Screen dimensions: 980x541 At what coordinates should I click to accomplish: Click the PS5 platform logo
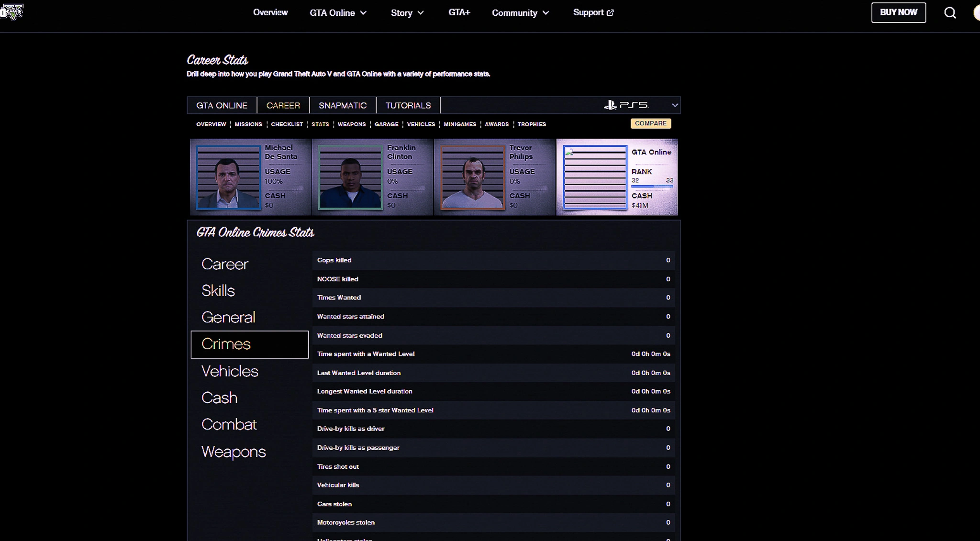(x=626, y=105)
